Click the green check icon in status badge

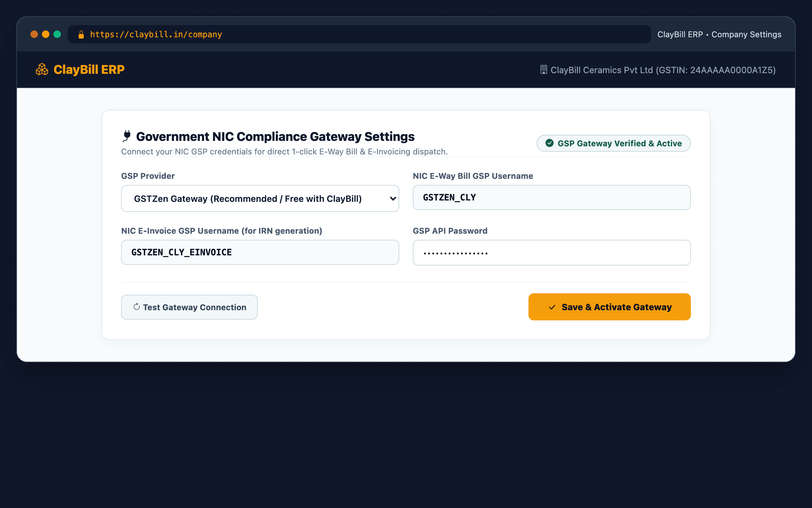(x=549, y=143)
